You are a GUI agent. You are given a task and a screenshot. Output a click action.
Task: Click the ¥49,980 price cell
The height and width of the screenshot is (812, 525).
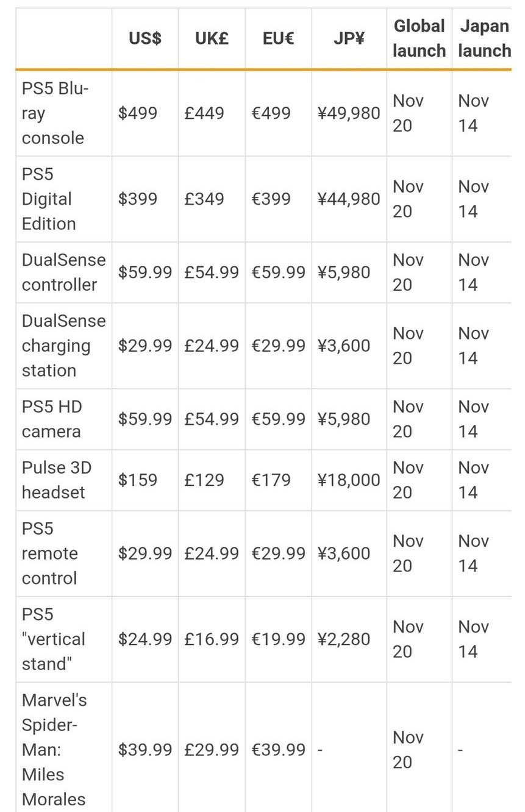(x=349, y=113)
